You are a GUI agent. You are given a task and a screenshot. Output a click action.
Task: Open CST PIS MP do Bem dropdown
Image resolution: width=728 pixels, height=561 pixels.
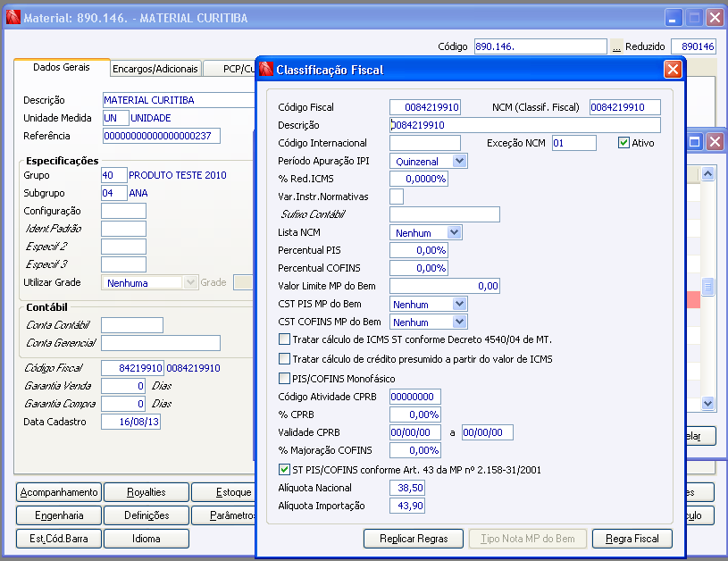[x=459, y=305]
